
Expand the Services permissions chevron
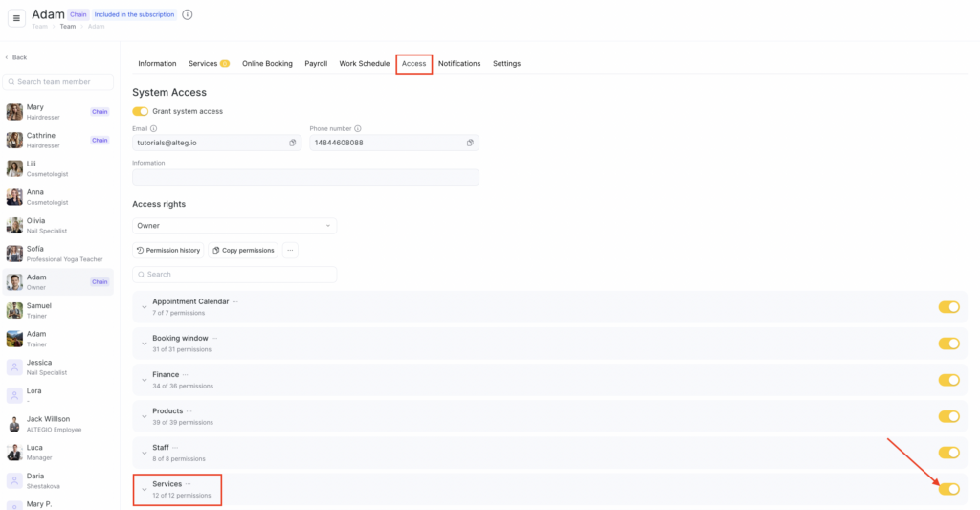145,489
